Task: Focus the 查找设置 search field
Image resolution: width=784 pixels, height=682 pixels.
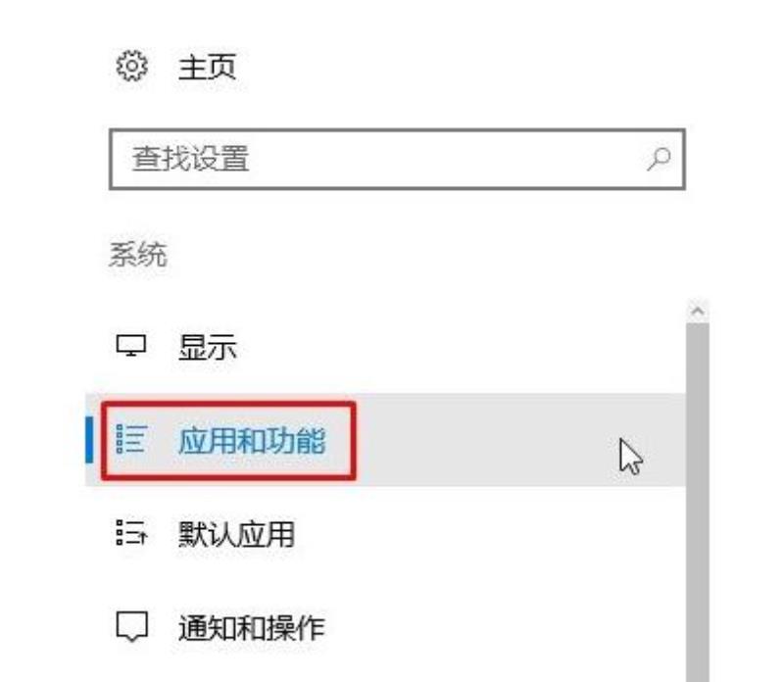Action: (397, 159)
